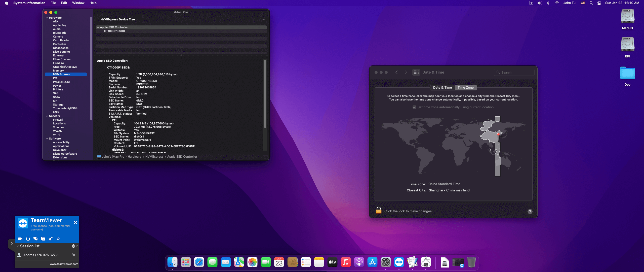644x272 pixels.
Task: Go back in the Date & Time window
Action: (397, 72)
